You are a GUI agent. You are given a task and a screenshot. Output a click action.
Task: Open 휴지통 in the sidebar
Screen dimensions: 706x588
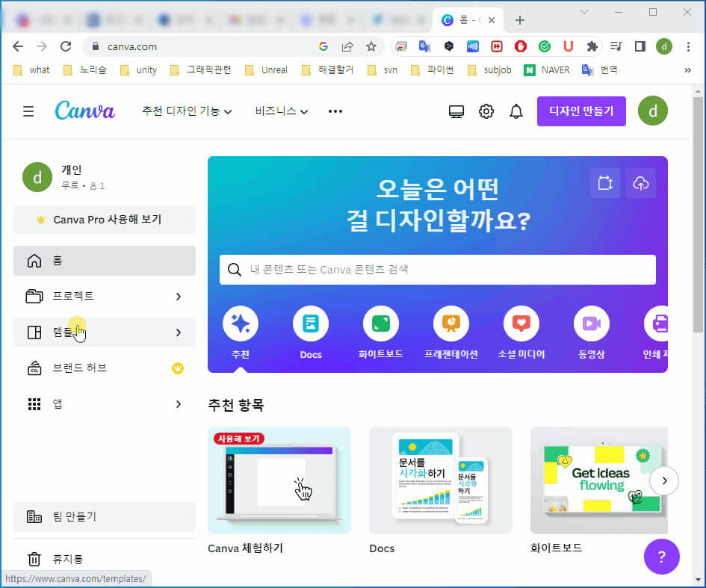105,559
